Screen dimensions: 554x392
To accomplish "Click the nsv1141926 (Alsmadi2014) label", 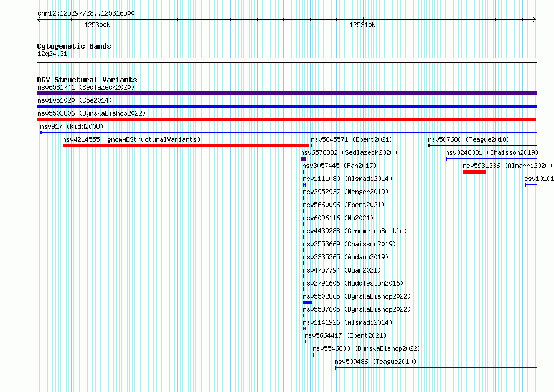I will (347, 322).
